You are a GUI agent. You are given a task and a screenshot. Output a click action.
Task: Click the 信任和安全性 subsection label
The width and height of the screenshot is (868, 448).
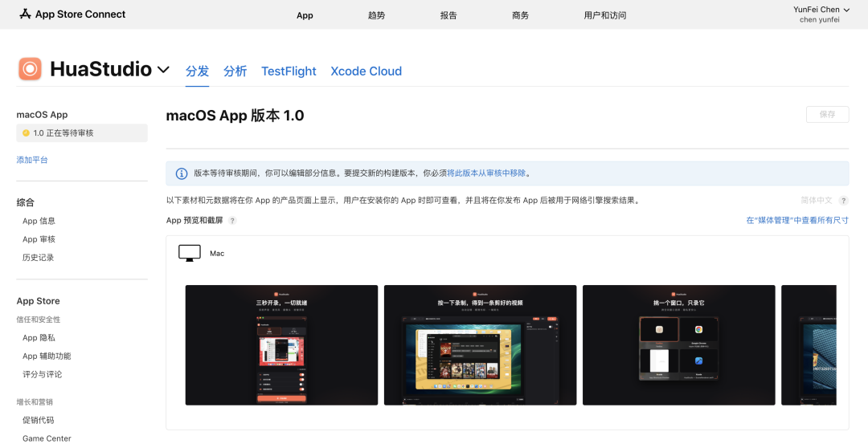pyautogui.click(x=39, y=319)
